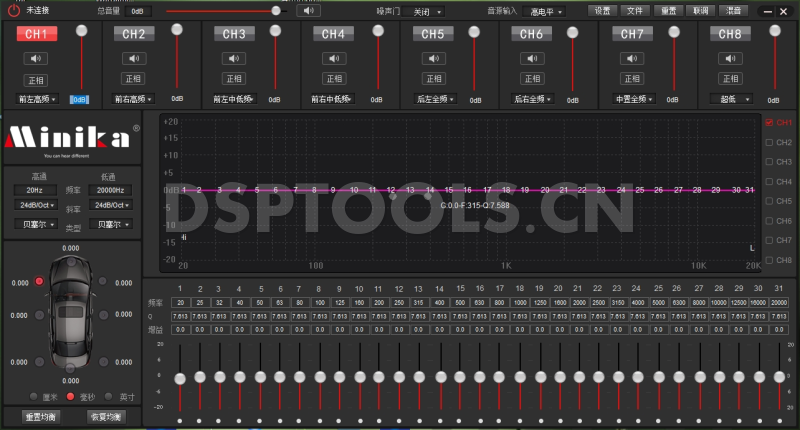The height and width of the screenshot is (430, 800).
Task: Select EQ point 1 on the response curve
Action: click(184, 190)
